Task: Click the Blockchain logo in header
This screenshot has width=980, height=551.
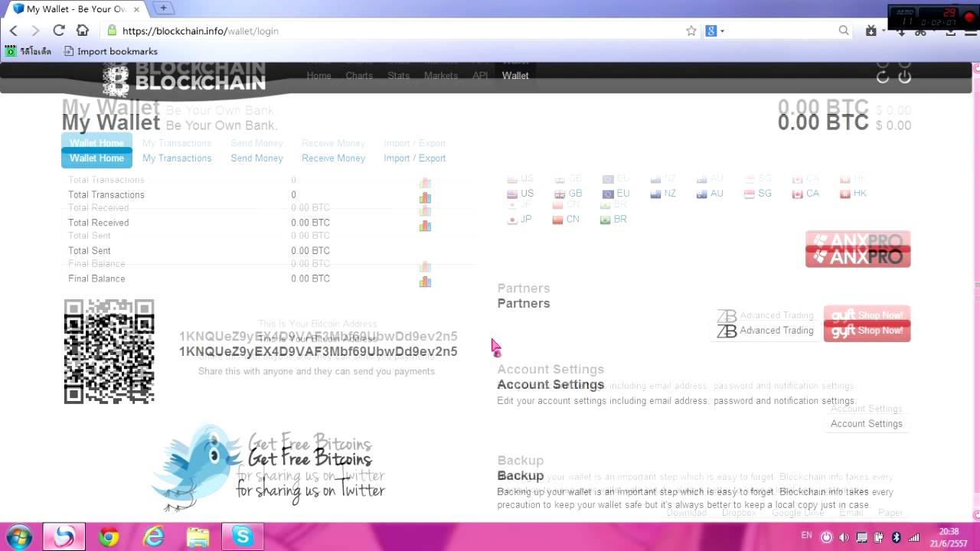Action: click(185, 82)
